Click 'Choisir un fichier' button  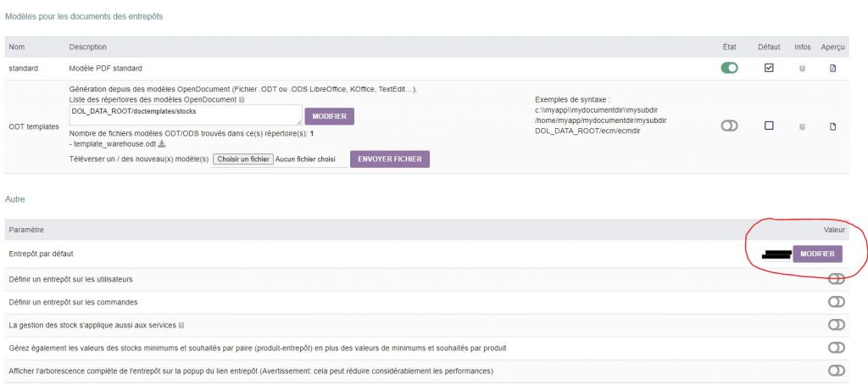(243, 159)
